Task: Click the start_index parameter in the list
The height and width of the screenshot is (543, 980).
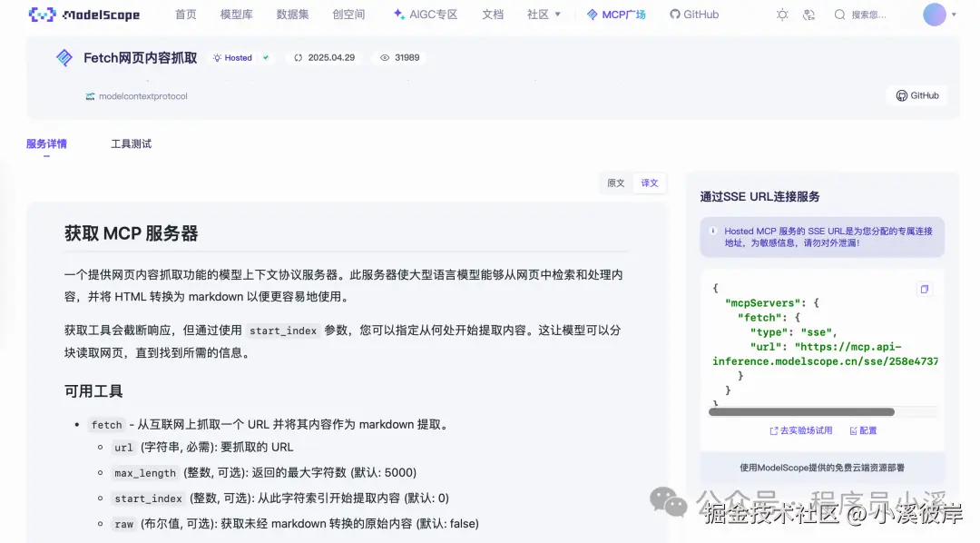Action: [148, 499]
